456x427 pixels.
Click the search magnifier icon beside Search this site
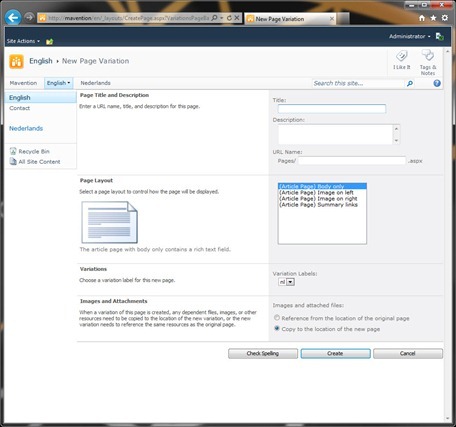pos(410,83)
